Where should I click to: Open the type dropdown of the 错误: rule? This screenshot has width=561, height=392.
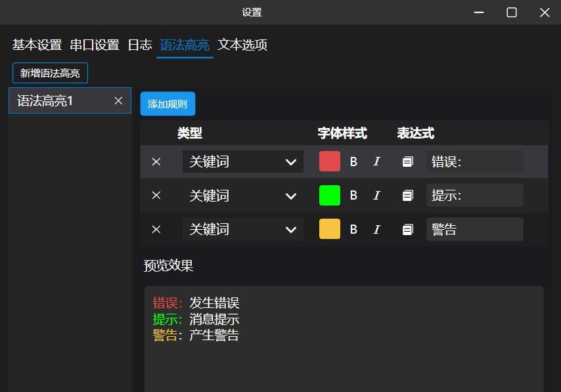[243, 161]
